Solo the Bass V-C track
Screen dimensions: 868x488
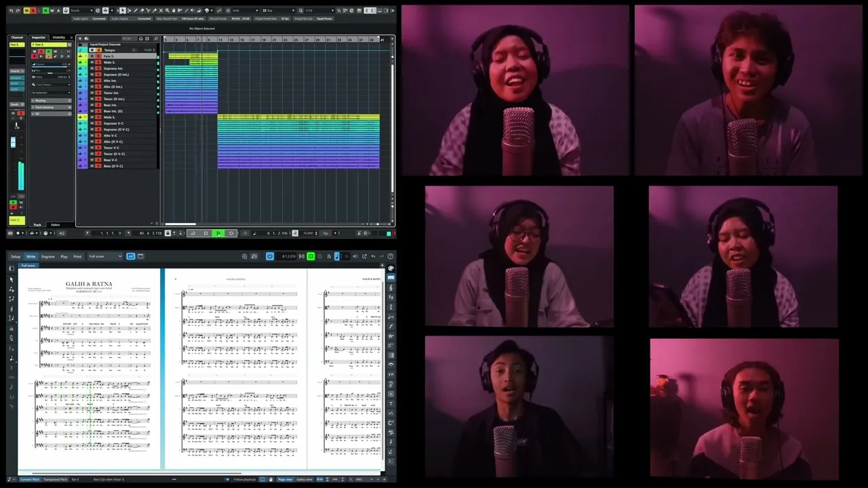[98, 160]
